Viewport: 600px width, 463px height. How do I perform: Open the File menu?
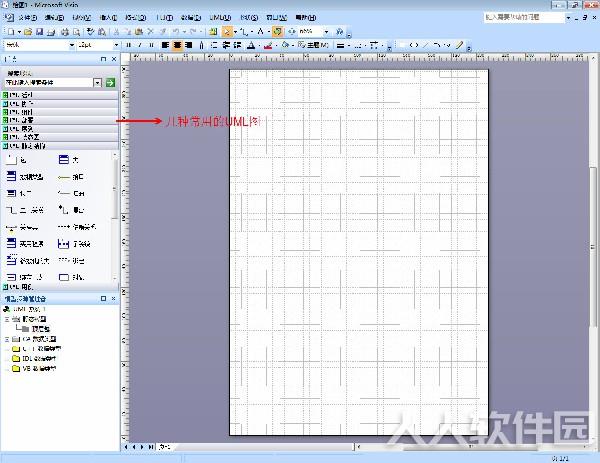coord(28,18)
